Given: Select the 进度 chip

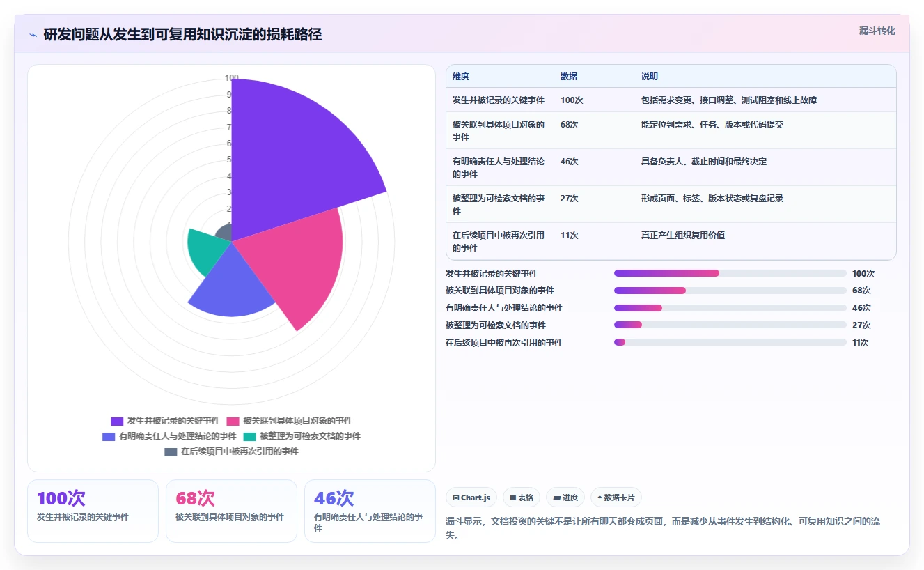Looking at the screenshot, I should pos(565,498).
